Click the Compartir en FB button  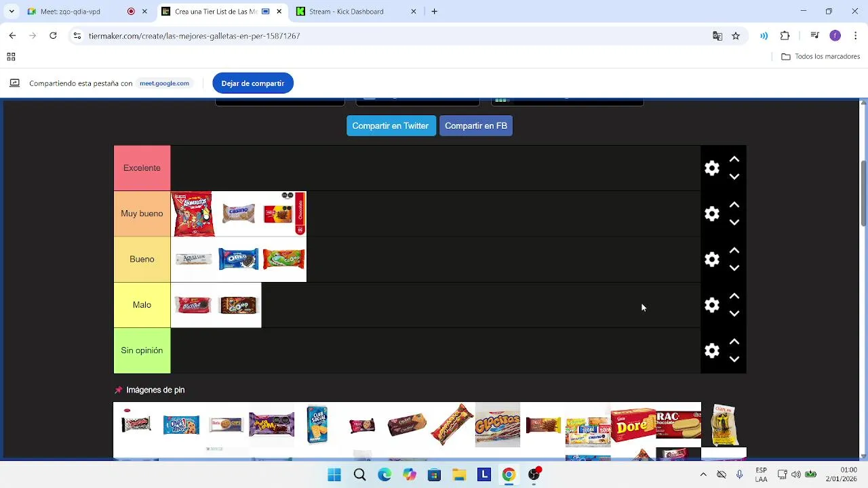(x=476, y=126)
